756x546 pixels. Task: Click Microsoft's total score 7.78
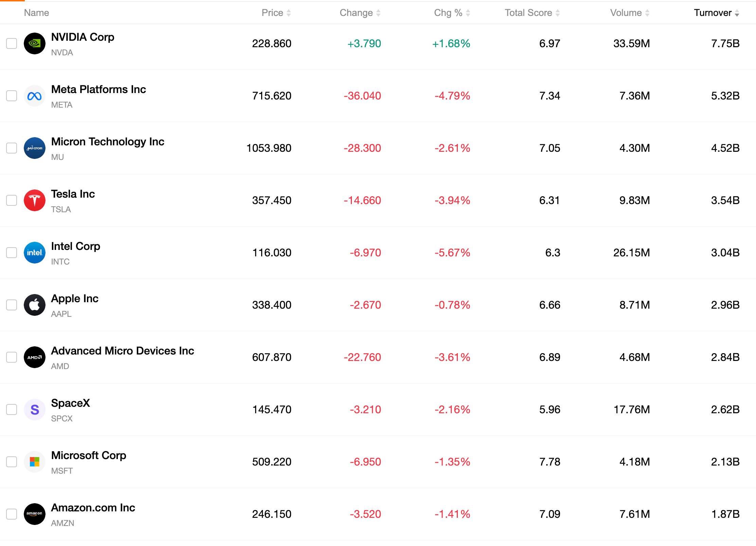point(550,462)
